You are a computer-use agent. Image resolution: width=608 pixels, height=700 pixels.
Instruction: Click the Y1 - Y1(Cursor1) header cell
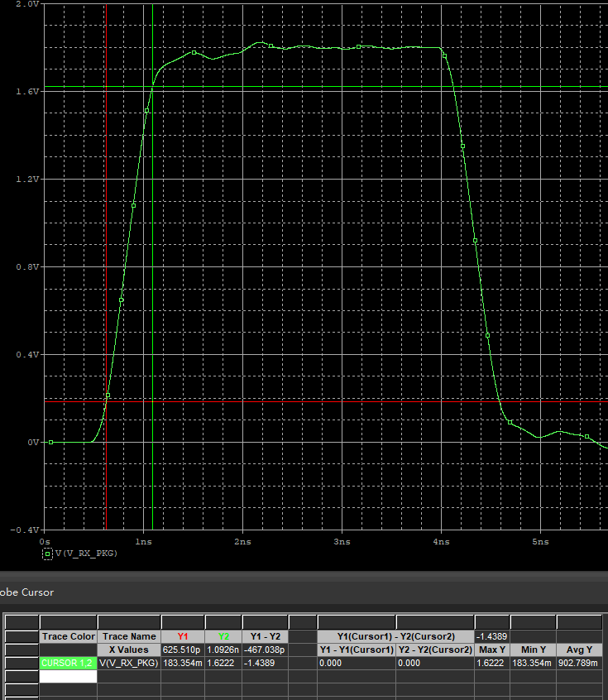click(x=357, y=650)
